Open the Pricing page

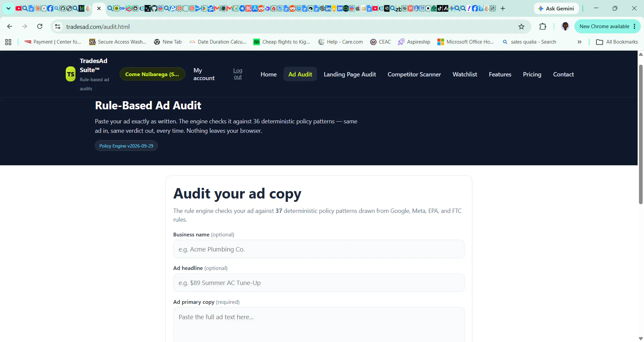[x=532, y=74]
